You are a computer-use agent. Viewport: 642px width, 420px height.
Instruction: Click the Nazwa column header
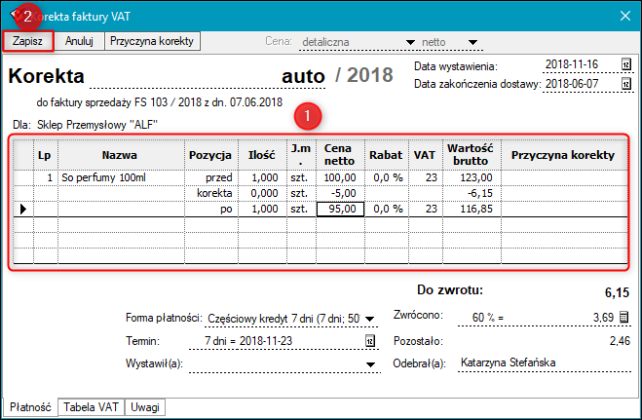coord(121,155)
